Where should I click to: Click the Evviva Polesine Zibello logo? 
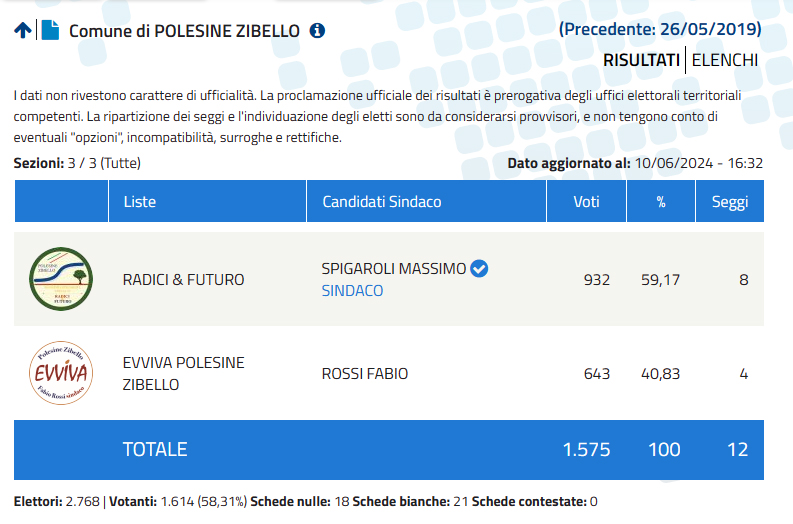tap(61, 373)
